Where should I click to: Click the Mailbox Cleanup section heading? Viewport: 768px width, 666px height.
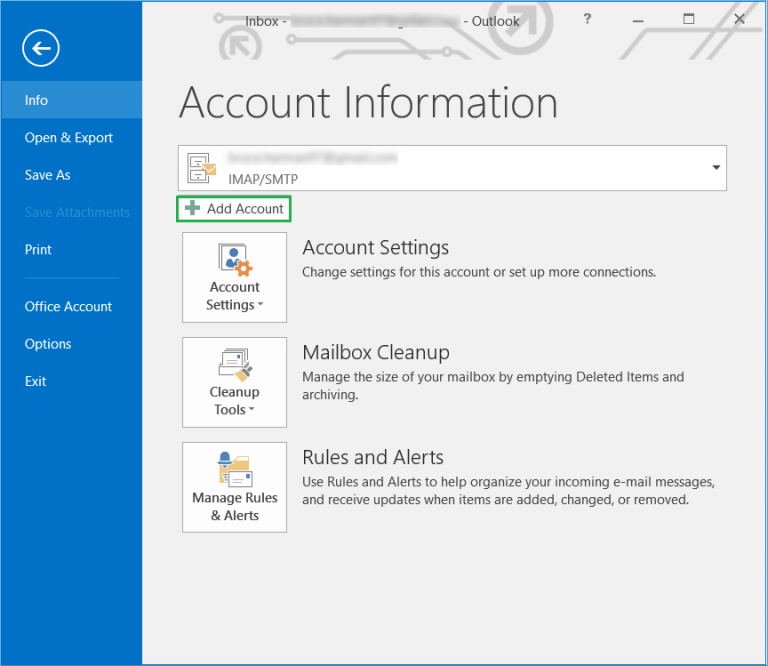pyautogui.click(x=376, y=353)
